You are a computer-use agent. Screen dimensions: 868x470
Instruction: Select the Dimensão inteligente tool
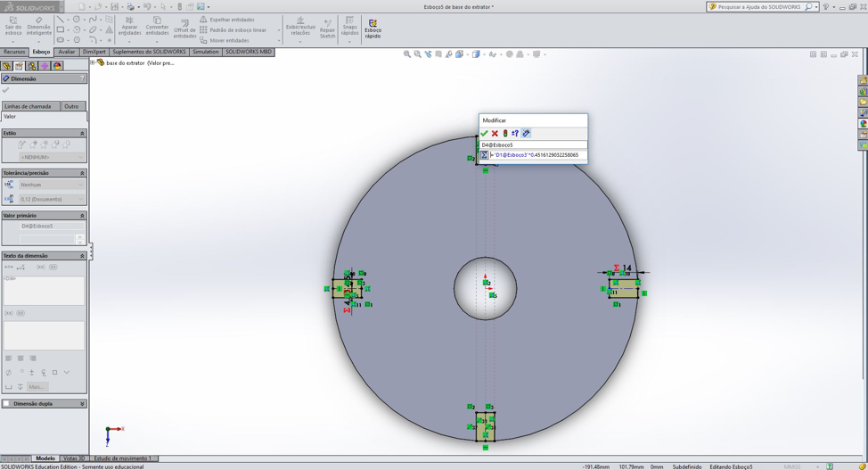click(38, 27)
